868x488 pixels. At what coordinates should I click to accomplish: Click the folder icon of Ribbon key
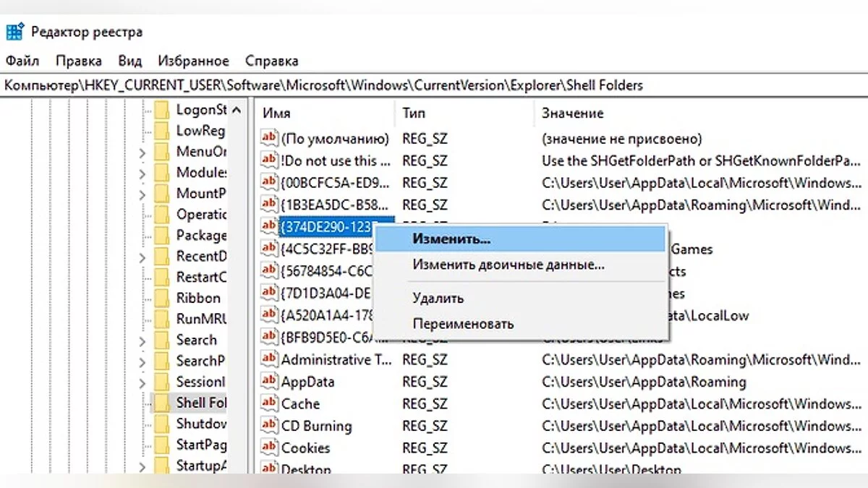pyautogui.click(x=161, y=298)
